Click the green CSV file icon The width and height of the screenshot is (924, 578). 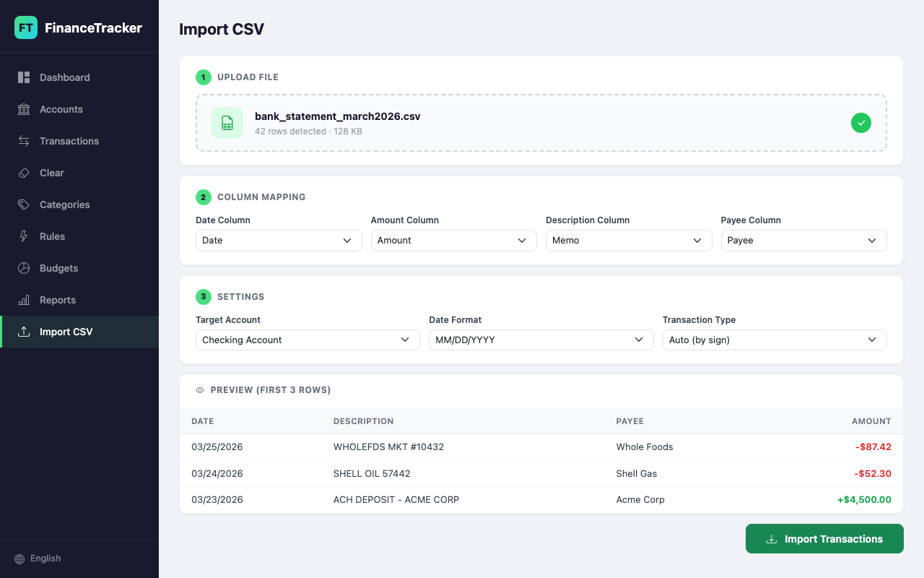coord(227,123)
